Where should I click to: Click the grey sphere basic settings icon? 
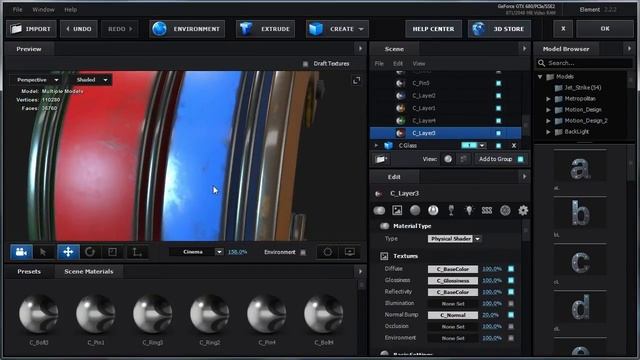point(415,210)
